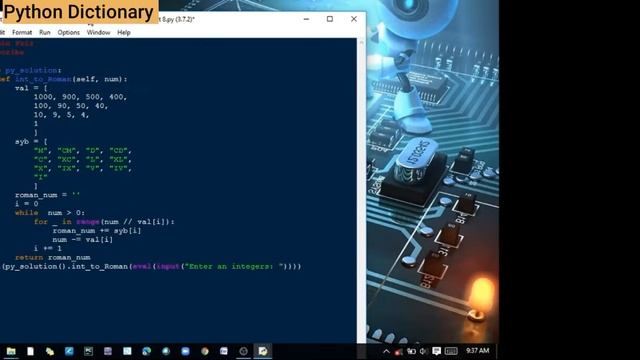Image resolution: width=640 pixels, height=360 pixels.
Task: Minimize the IDLE editor window
Action: [x=306, y=19]
